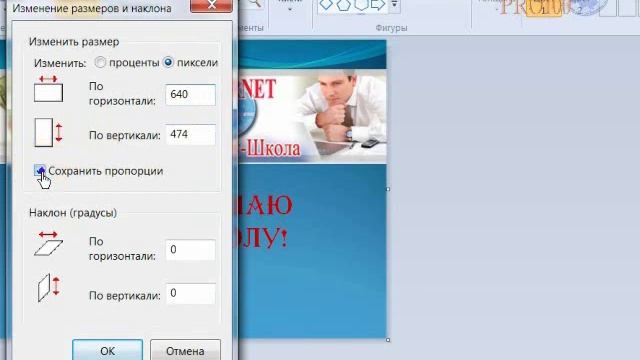Click the canvas right-middle resize handle
The height and width of the screenshot is (360, 640).
[388, 189]
